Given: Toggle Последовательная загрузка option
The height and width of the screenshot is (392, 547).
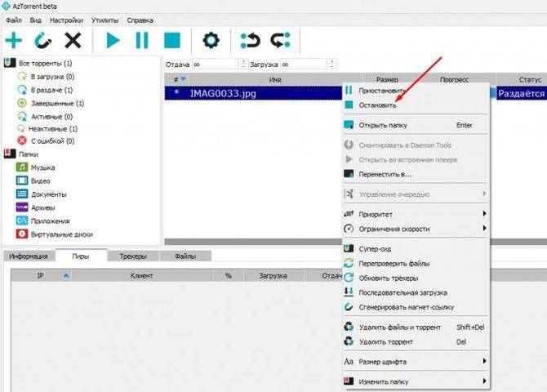Looking at the screenshot, I should point(416,292).
